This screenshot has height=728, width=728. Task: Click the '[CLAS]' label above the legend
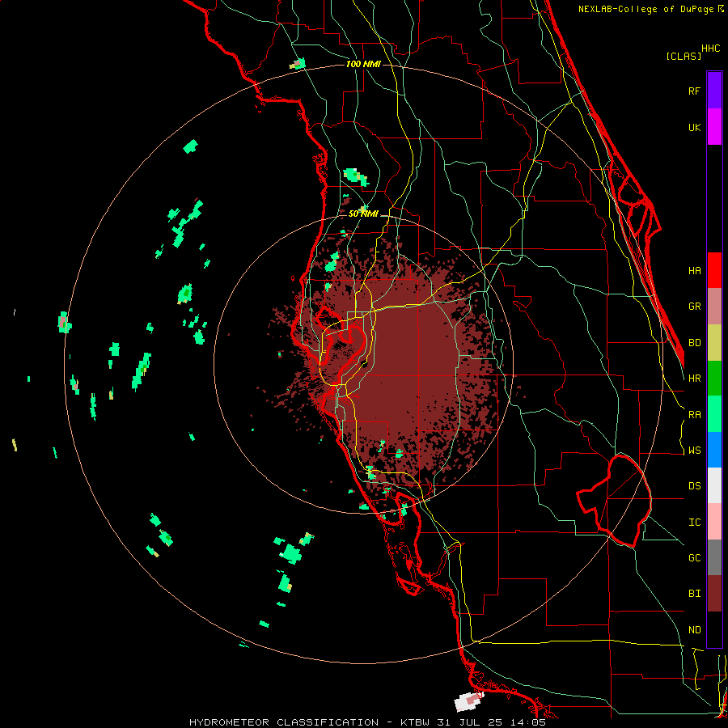[684, 57]
